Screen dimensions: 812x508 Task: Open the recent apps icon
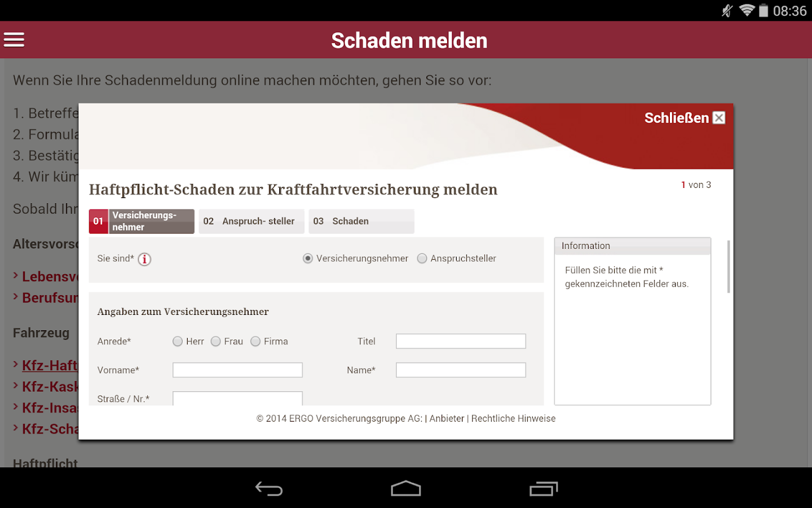[x=543, y=488]
